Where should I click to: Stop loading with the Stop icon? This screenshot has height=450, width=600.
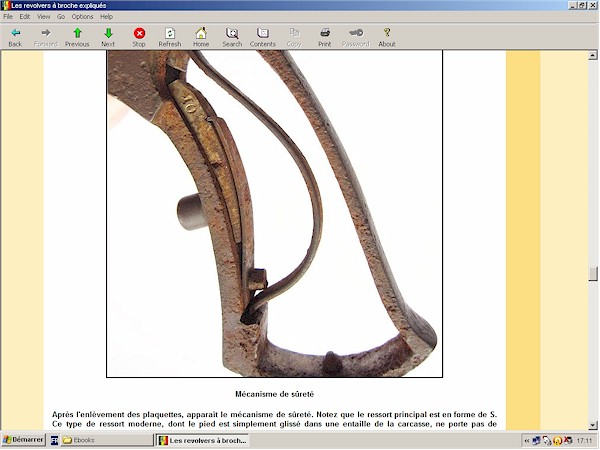pos(139,37)
